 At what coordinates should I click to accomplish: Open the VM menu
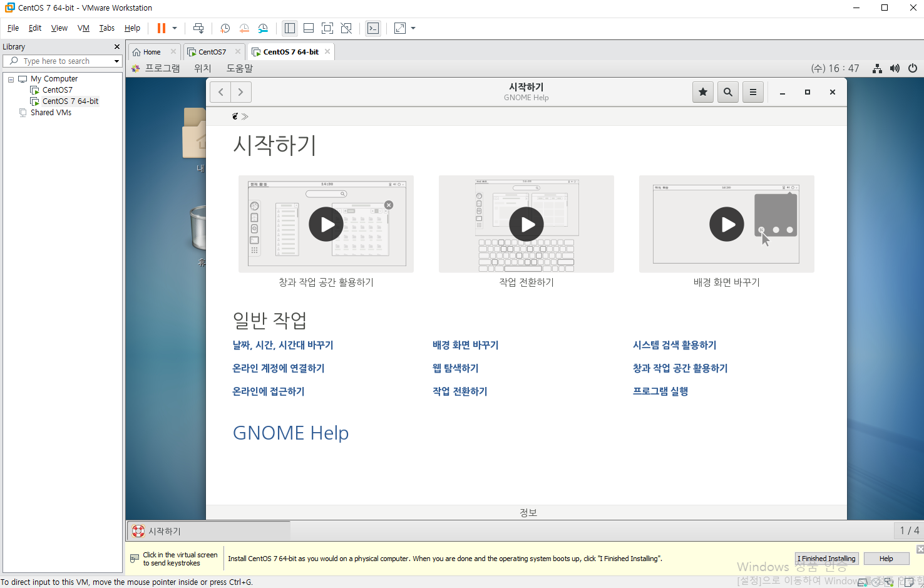(x=83, y=28)
